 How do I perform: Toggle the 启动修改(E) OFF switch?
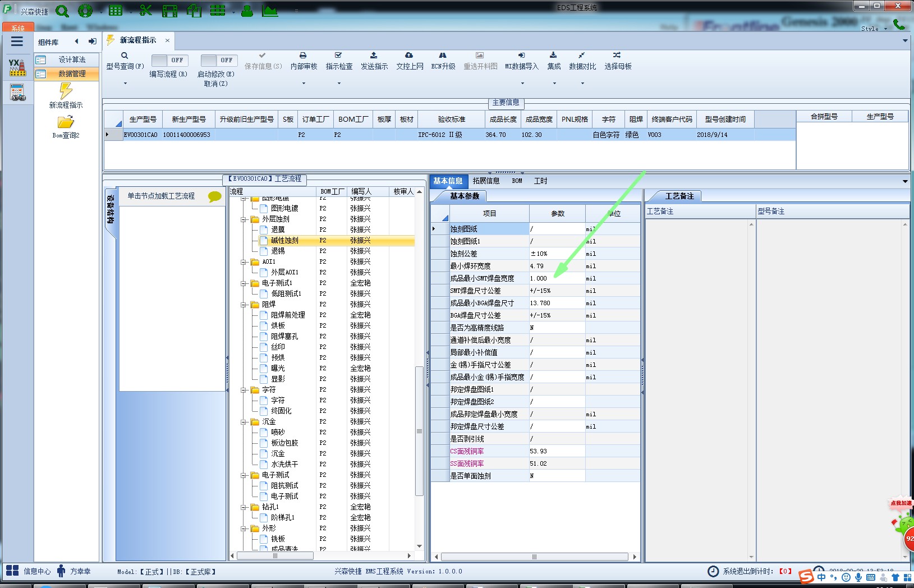coord(219,60)
